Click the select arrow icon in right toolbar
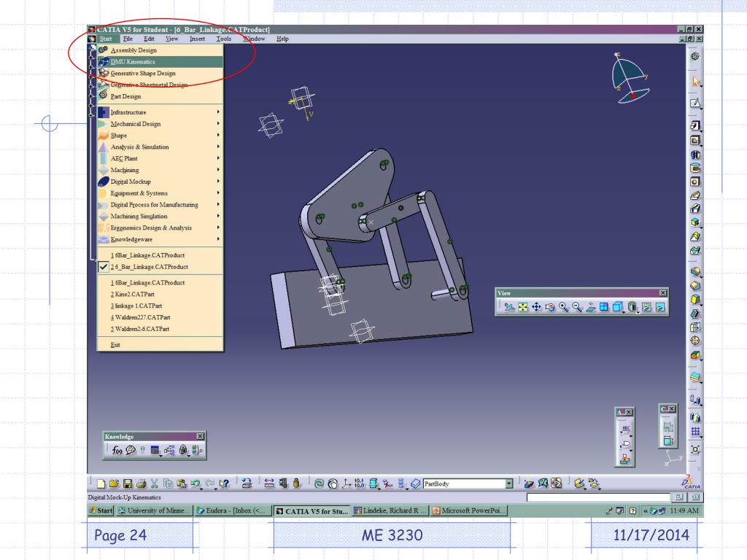The image size is (747, 560). [695, 82]
